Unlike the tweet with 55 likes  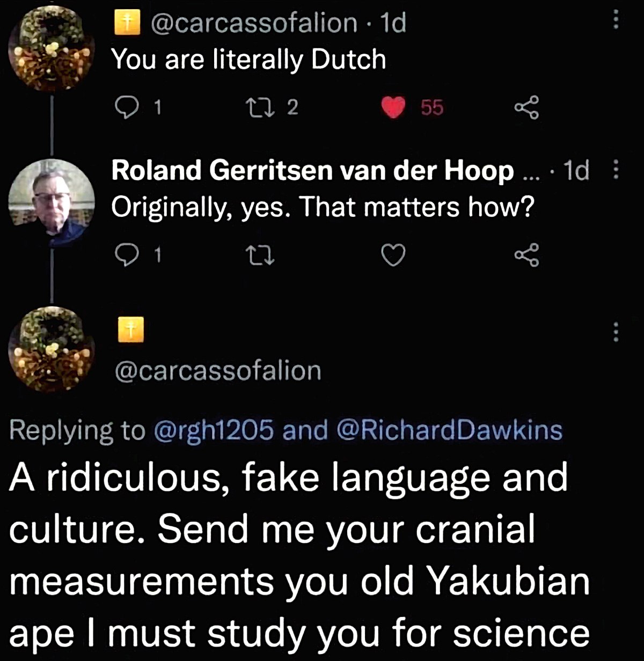point(393,108)
